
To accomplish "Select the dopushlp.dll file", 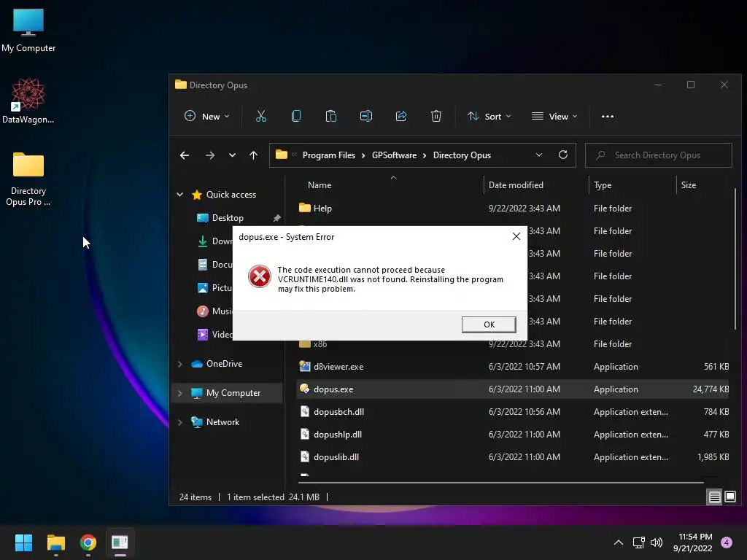I will (513, 435).
